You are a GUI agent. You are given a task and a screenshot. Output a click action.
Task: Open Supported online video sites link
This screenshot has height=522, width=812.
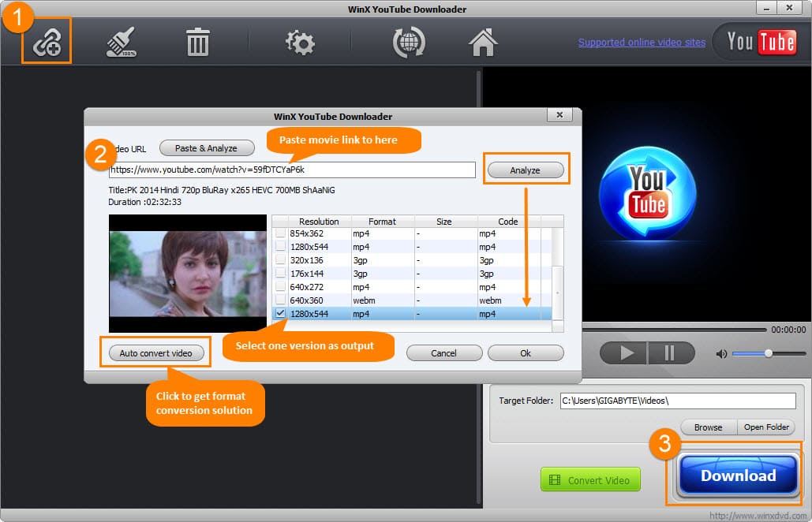pos(642,43)
